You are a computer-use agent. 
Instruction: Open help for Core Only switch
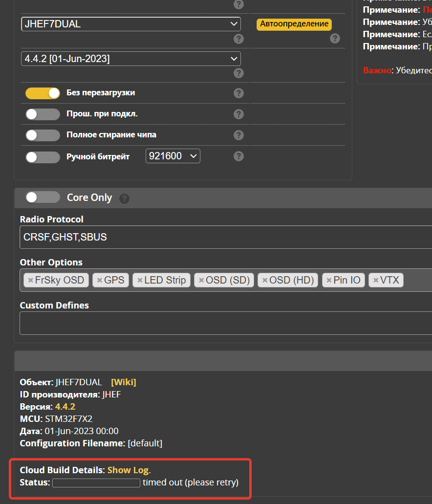[x=124, y=198]
